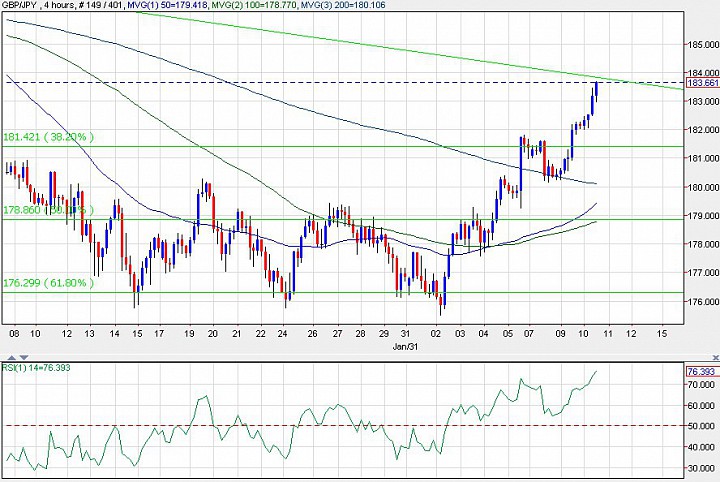Click the date 19 on the time axis
Screen dimensions: 720x482
(189, 334)
